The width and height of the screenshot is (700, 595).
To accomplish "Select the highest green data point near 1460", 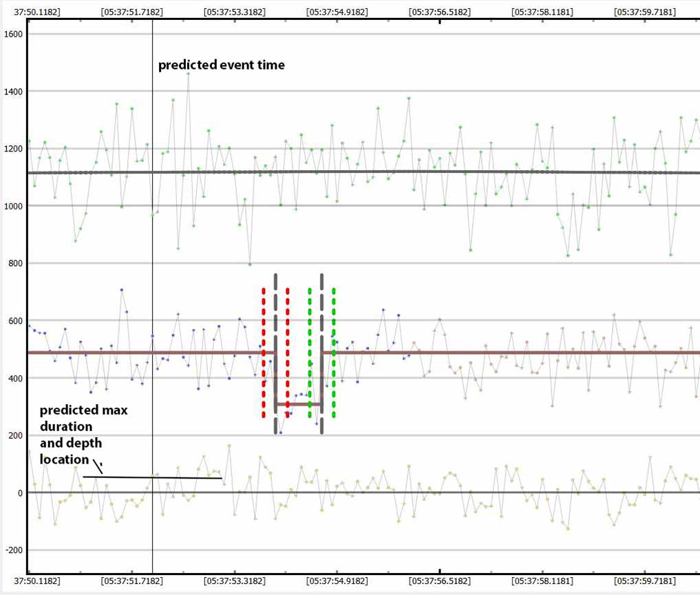I will [189, 74].
